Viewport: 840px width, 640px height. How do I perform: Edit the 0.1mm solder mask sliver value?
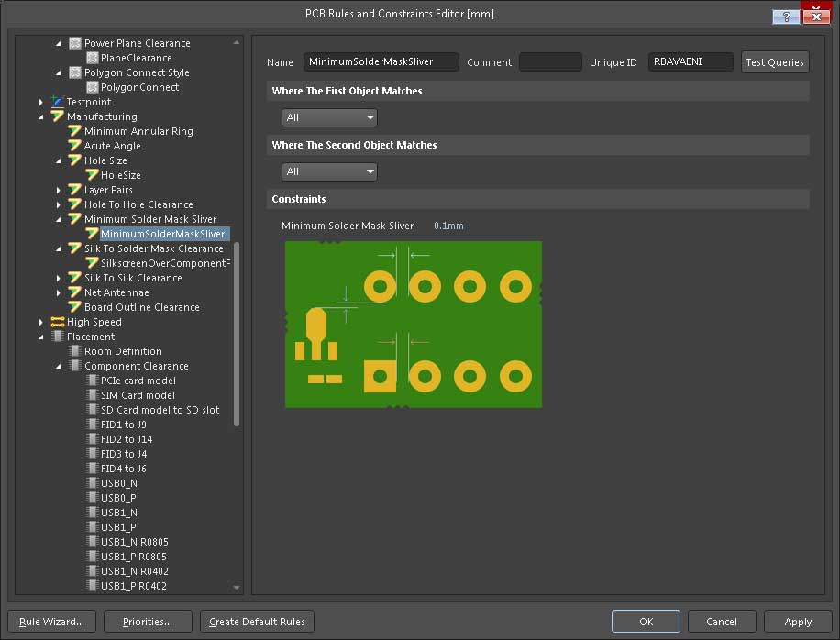point(448,226)
